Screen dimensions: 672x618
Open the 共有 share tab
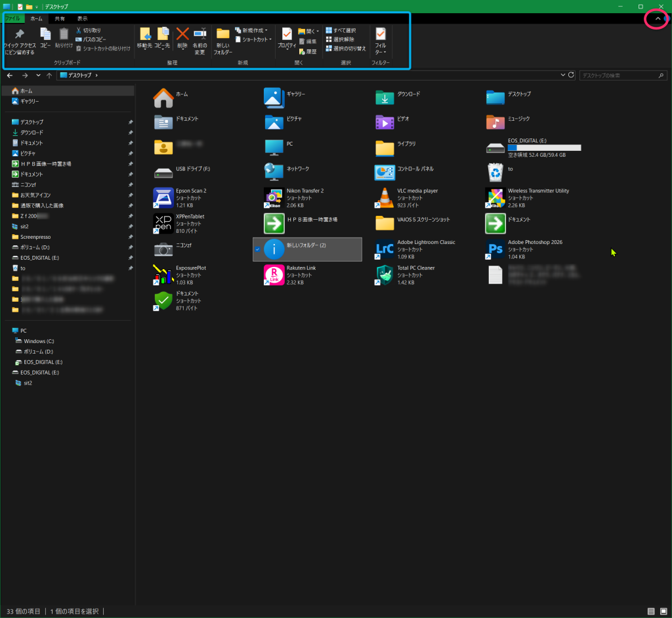pos(60,18)
